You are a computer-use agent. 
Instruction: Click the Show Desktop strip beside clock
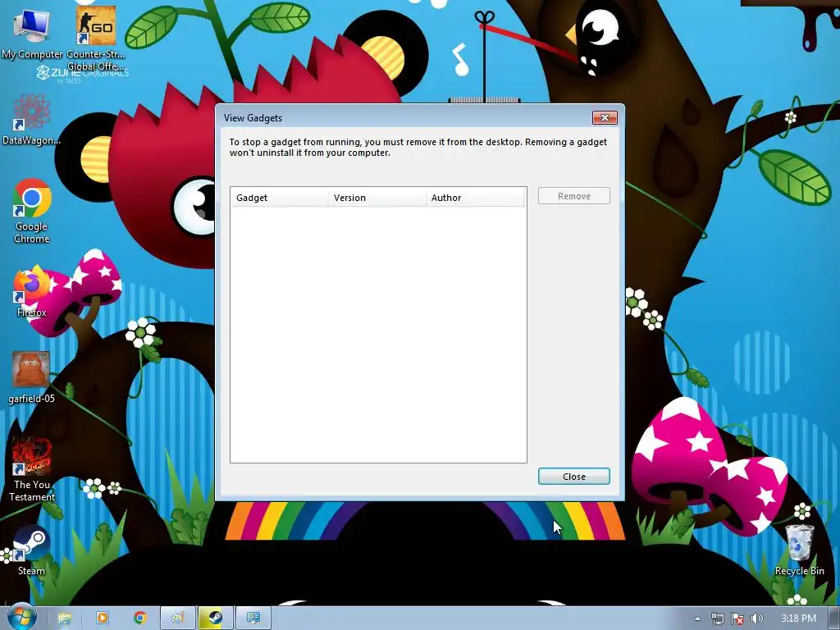click(x=835, y=619)
